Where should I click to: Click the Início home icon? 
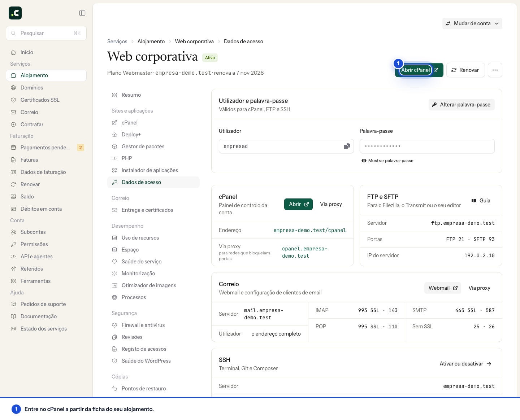point(13,52)
